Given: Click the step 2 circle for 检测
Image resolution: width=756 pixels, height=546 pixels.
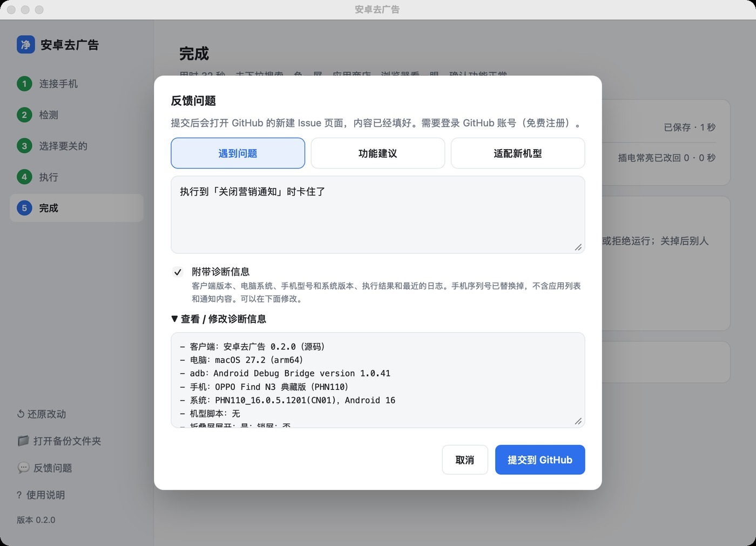Looking at the screenshot, I should 24,115.
